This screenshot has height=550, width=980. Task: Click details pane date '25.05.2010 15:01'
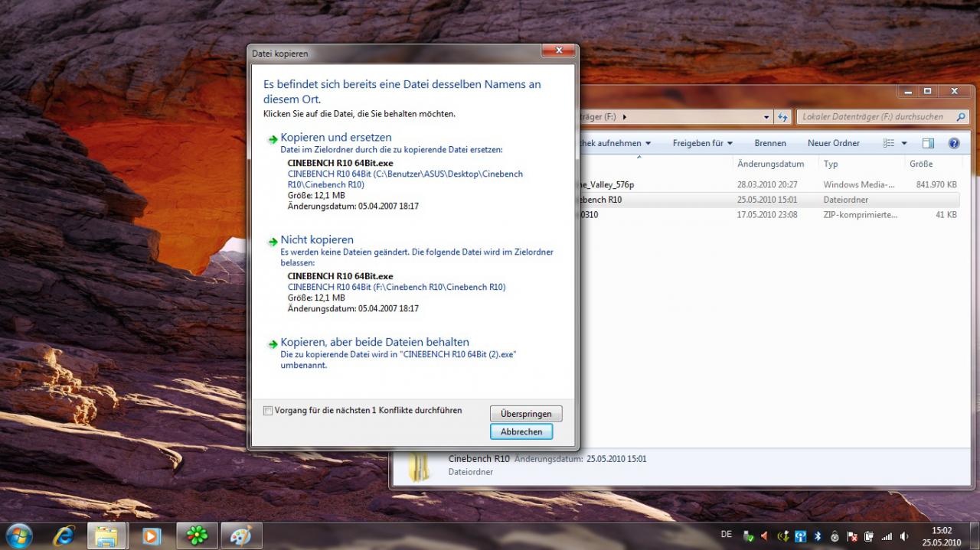point(616,459)
